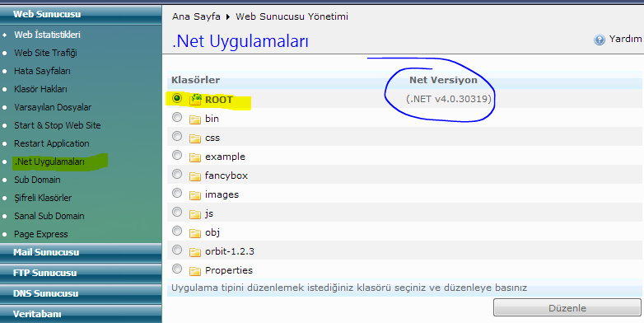The height and width of the screenshot is (323, 644).
Task: Click the images folder icon
Action: click(194, 194)
